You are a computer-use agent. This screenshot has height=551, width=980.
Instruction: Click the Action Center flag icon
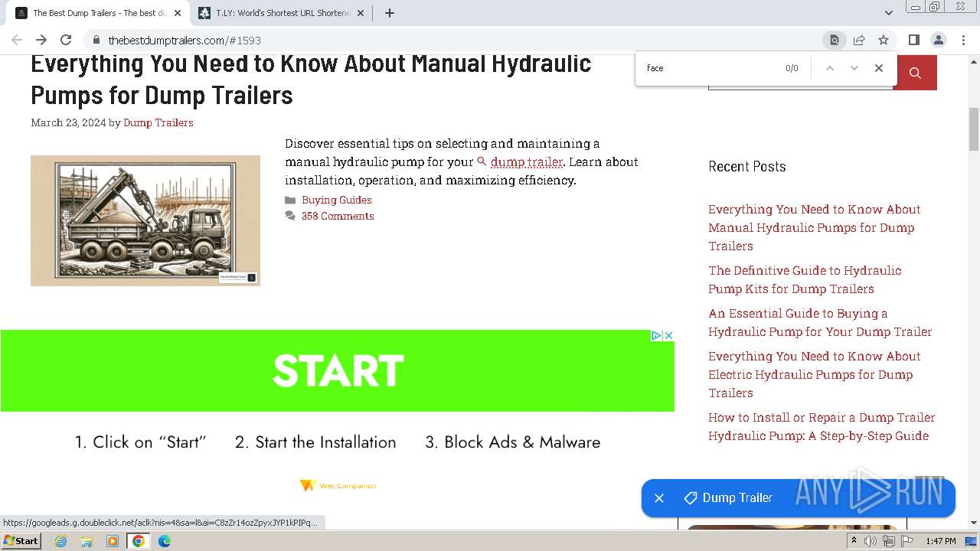point(906,541)
